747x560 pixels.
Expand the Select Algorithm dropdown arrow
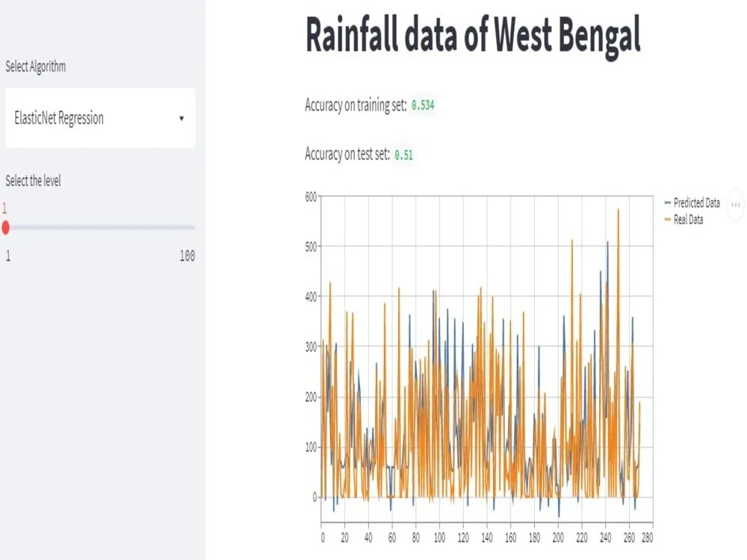182,118
